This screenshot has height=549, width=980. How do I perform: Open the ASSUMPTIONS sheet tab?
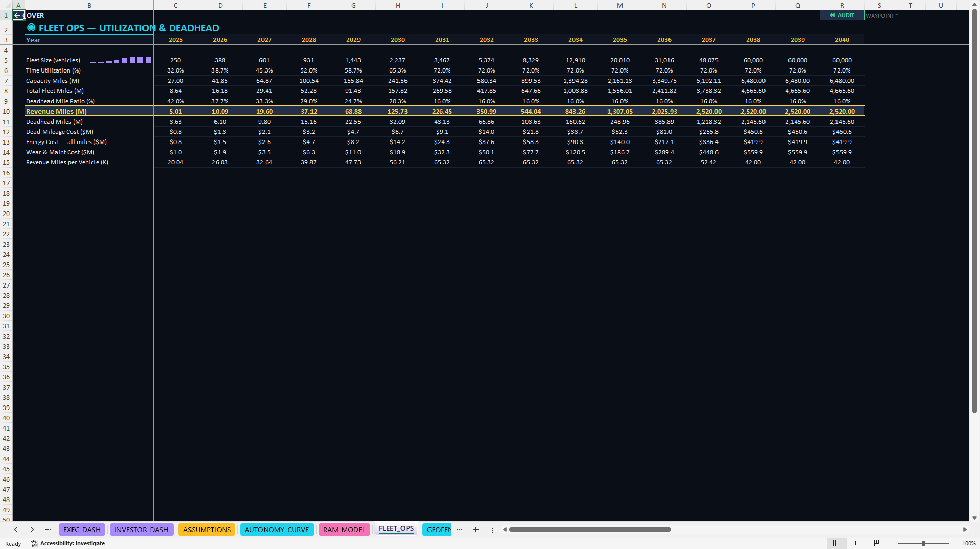(x=207, y=530)
